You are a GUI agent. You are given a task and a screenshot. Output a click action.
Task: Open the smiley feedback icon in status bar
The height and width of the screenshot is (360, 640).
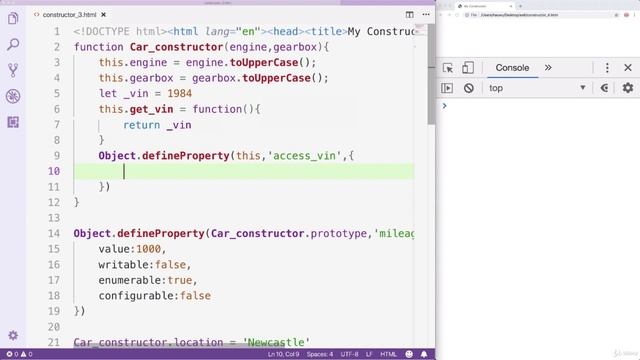pyautogui.click(x=409, y=354)
